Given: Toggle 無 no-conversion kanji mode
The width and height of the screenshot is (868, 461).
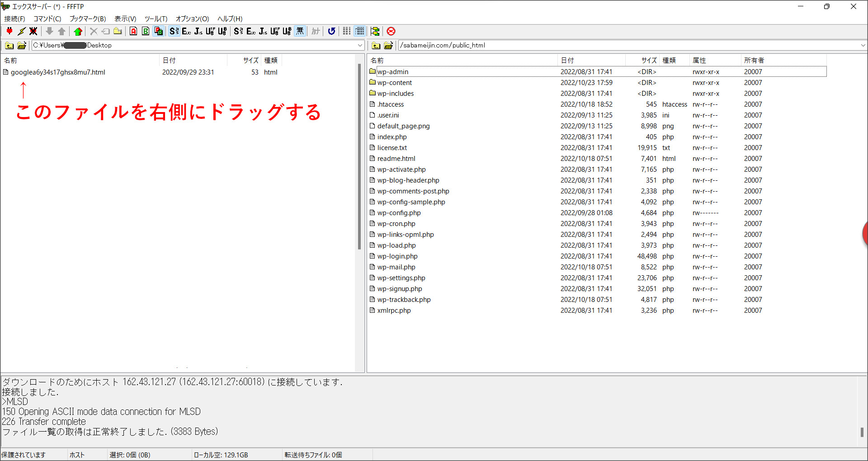Looking at the screenshot, I should (x=299, y=31).
